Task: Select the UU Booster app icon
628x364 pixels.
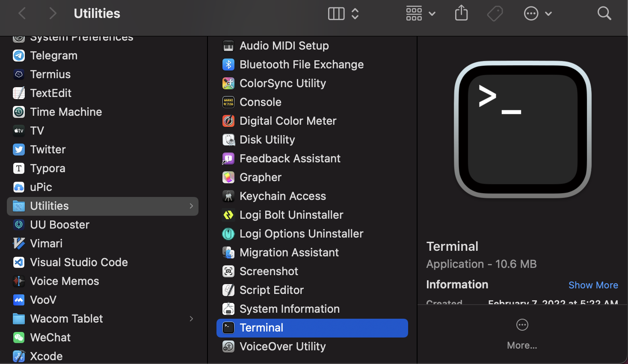Action: tap(19, 225)
